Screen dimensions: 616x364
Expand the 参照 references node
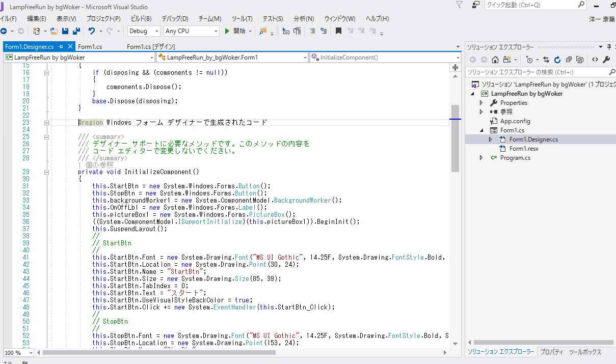pyautogui.click(x=481, y=112)
